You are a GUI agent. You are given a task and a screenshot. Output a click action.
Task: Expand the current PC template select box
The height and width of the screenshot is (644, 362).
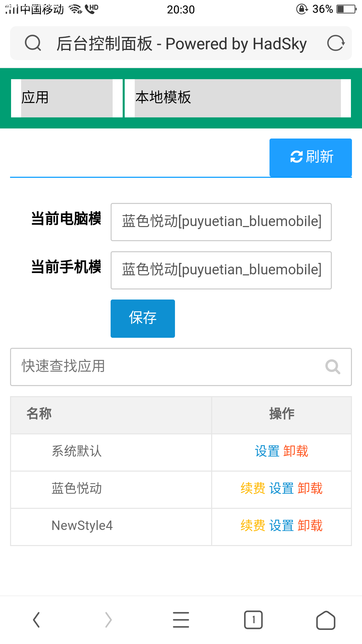click(x=221, y=222)
